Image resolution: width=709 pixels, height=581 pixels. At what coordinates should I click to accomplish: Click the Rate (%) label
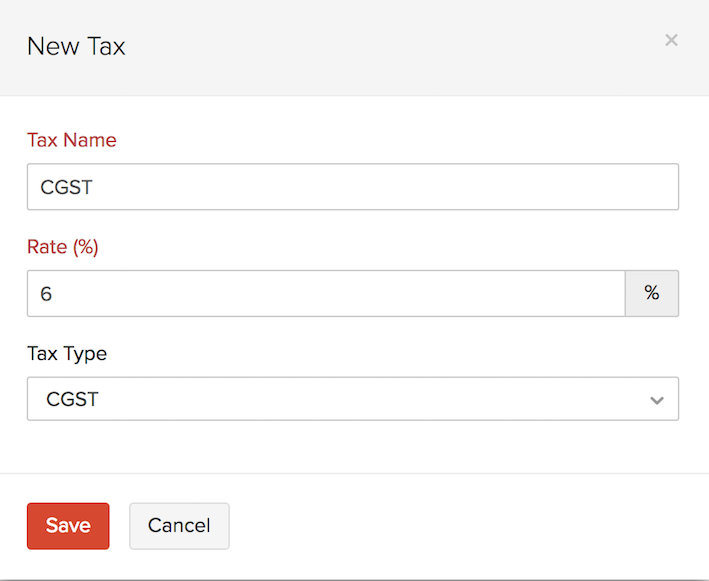coord(63,247)
